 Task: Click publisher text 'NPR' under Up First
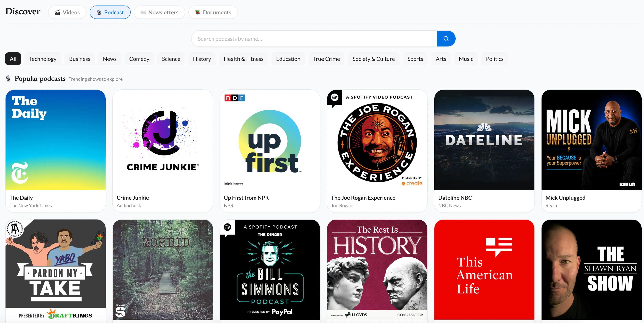[229, 205]
